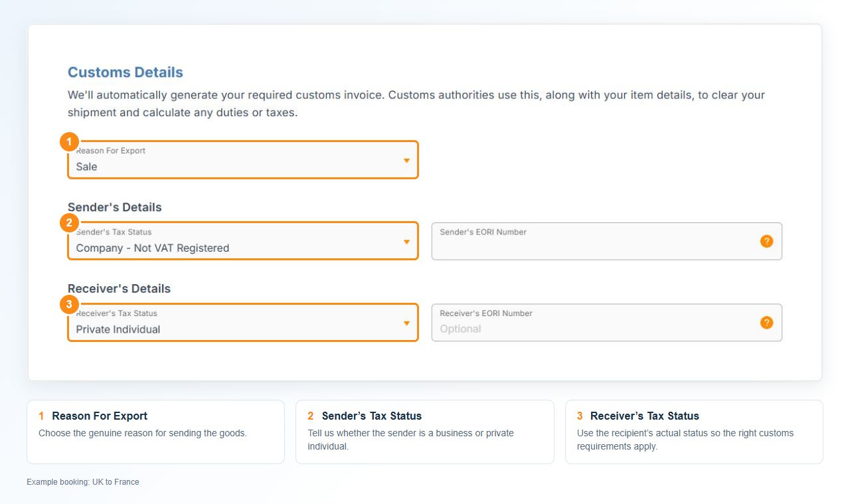Image resolution: width=850 pixels, height=504 pixels.
Task: Select the 'Sender's Tax Status' card title below the form
Action: tap(372, 416)
